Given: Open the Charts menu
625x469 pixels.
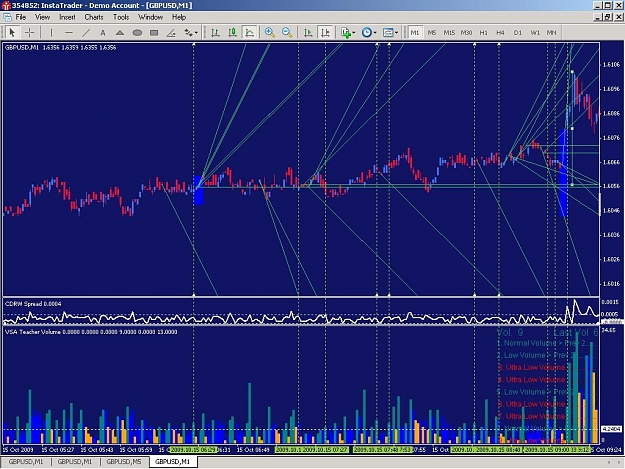Looking at the screenshot, I should click(x=94, y=17).
